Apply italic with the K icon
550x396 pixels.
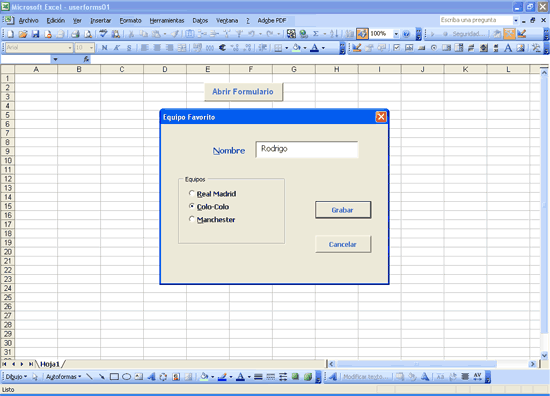[x=116, y=48]
